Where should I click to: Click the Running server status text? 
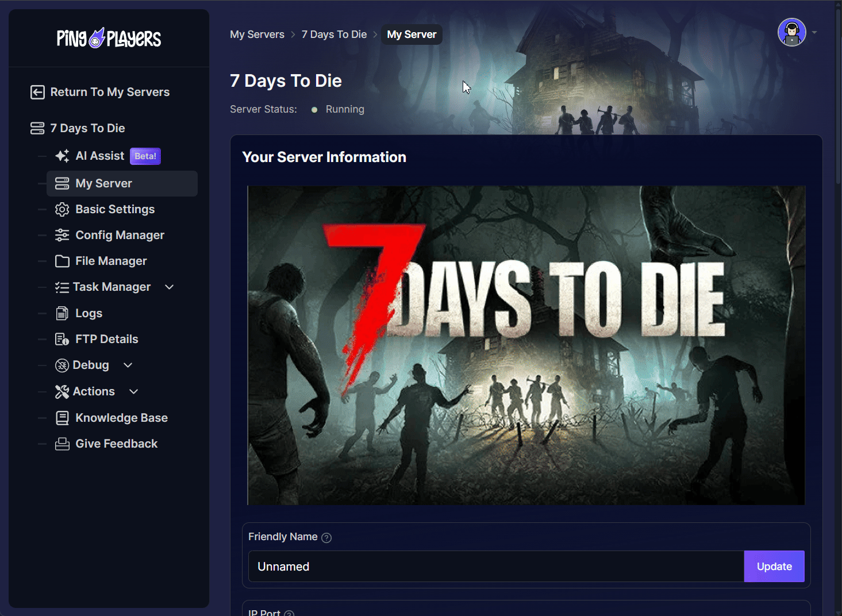click(345, 109)
